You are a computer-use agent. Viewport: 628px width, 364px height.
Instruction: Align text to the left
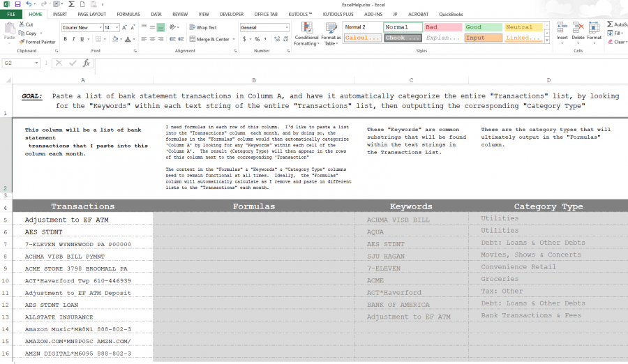tap(144, 39)
